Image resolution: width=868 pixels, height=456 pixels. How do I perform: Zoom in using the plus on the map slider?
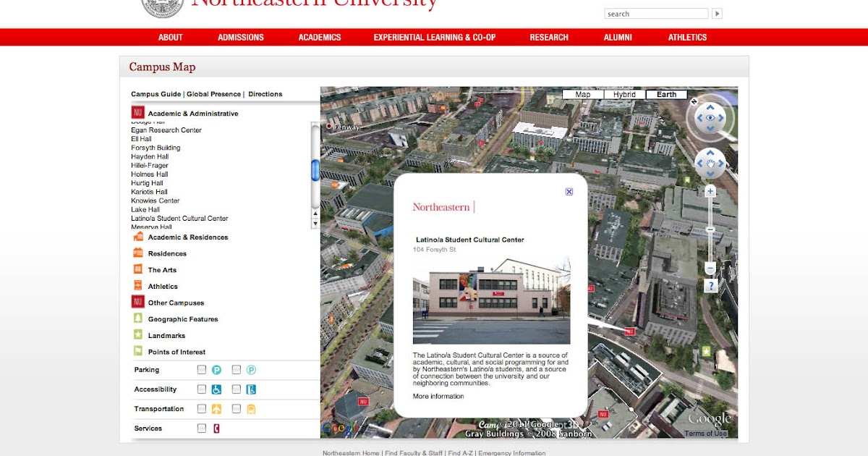[x=710, y=190]
